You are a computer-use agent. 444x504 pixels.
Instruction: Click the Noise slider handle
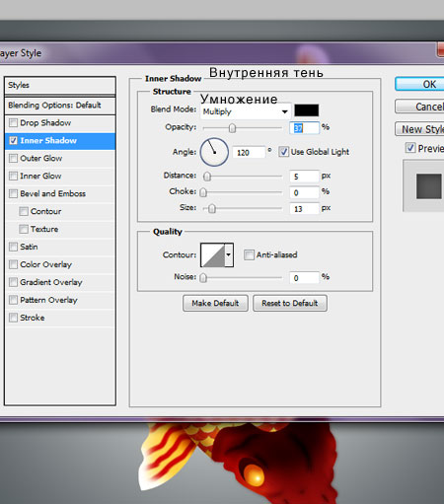pyautogui.click(x=203, y=278)
